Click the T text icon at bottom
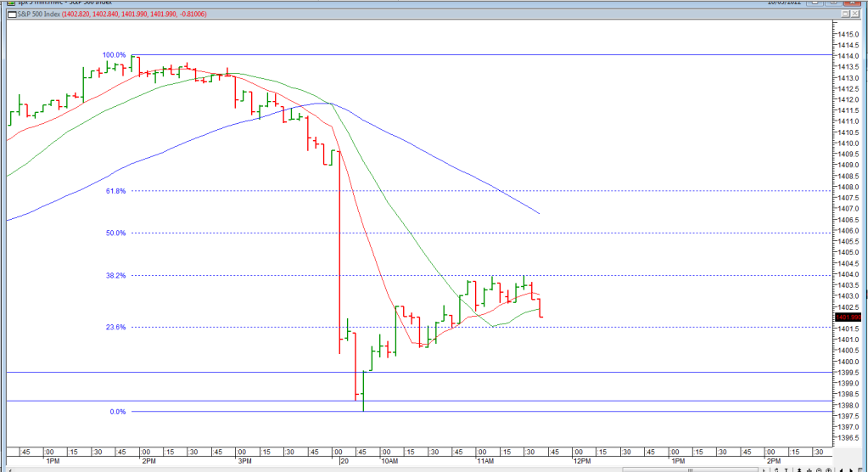This screenshot has height=472, width=868. point(786,469)
